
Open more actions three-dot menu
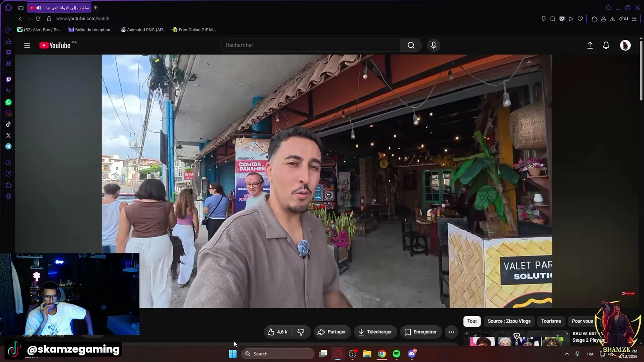pos(451,332)
